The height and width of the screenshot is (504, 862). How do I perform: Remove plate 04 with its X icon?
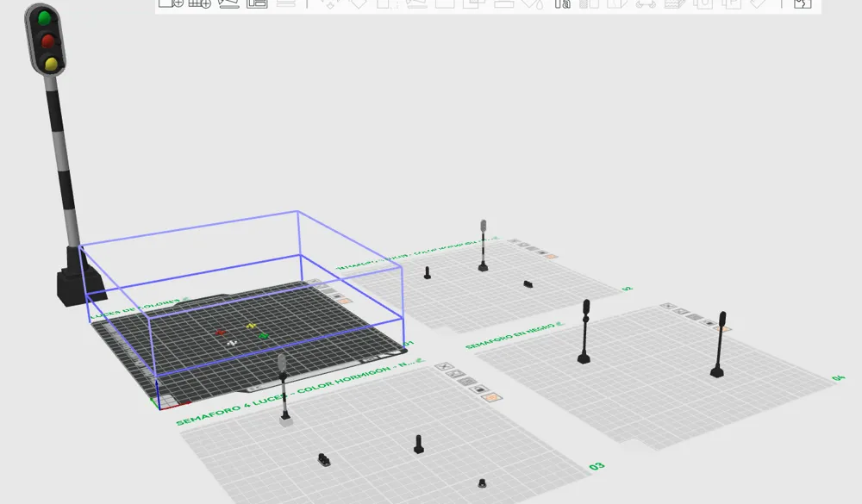tap(668, 306)
